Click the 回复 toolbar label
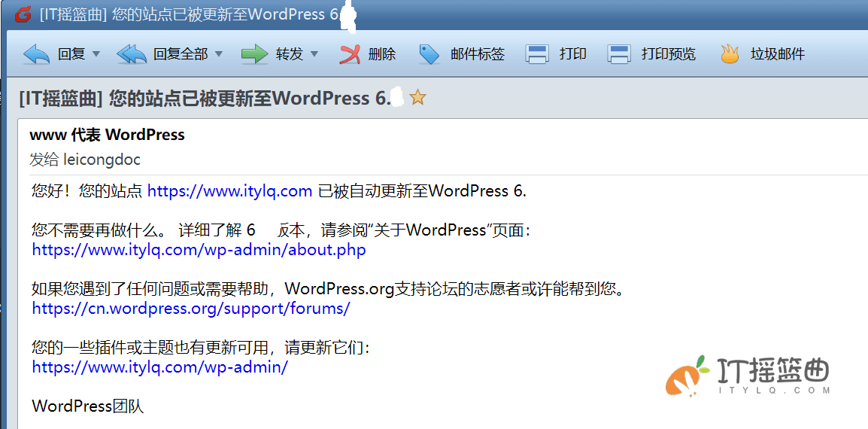This screenshot has width=868, height=429. tap(71, 54)
